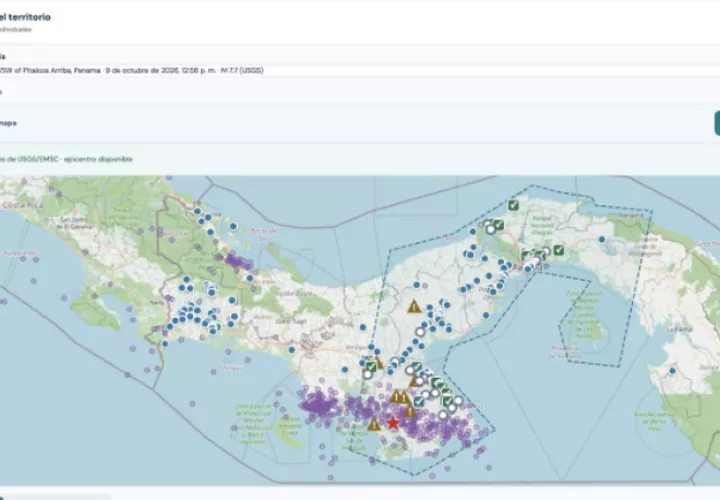Image resolution: width=720 pixels, height=500 pixels.
Task: Click the 'Costa Rica' map label
Action: pyautogui.click(x=22, y=205)
